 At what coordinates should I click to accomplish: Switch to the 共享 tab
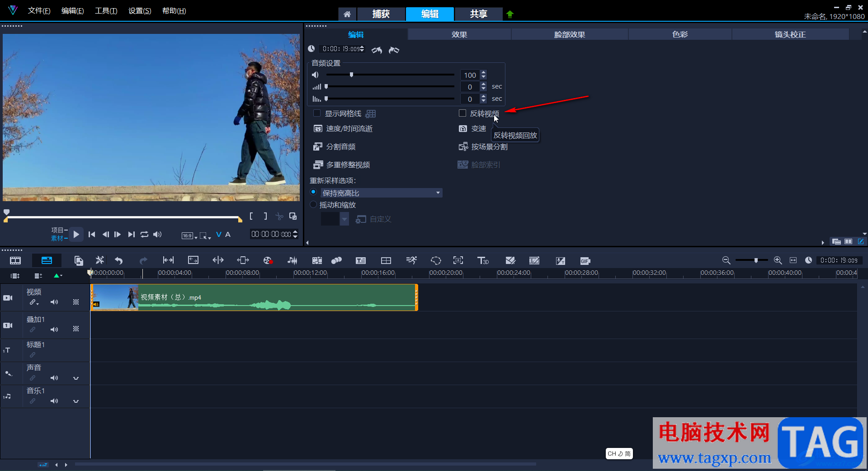tap(478, 14)
